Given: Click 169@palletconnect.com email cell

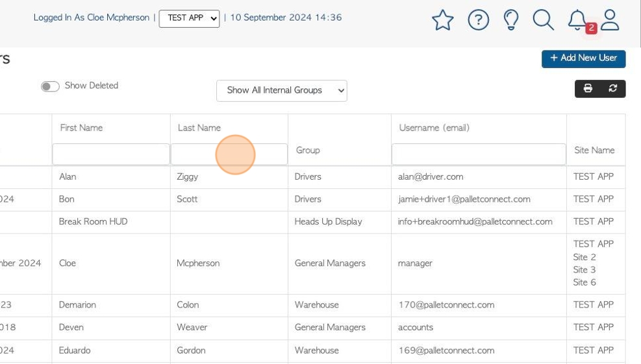Looking at the screenshot, I should click(446, 350).
